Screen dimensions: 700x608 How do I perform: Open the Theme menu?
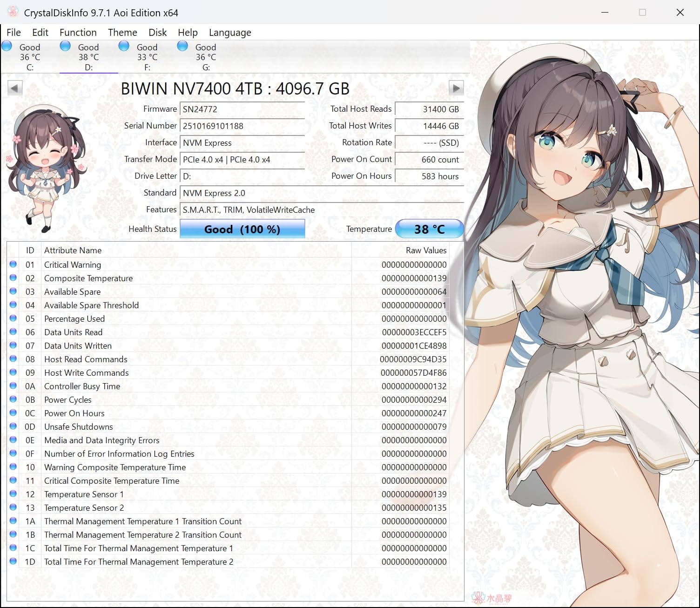(x=122, y=33)
